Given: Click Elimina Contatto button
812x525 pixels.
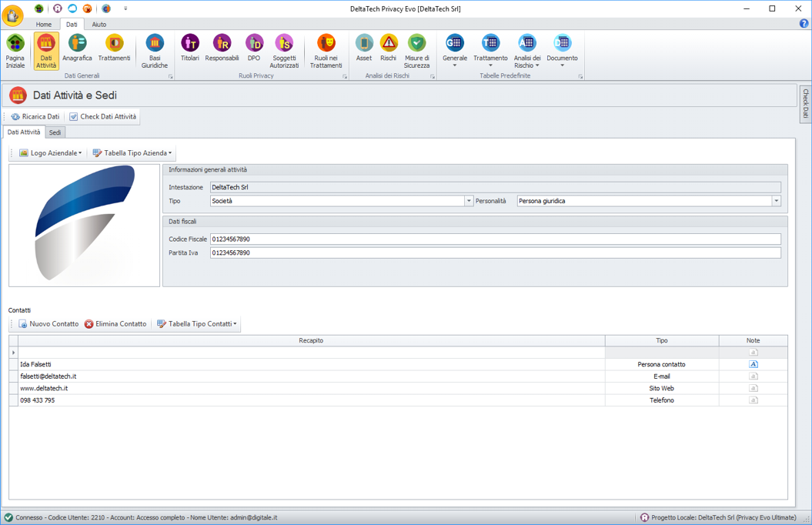Looking at the screenshot, I should (115, 323).
